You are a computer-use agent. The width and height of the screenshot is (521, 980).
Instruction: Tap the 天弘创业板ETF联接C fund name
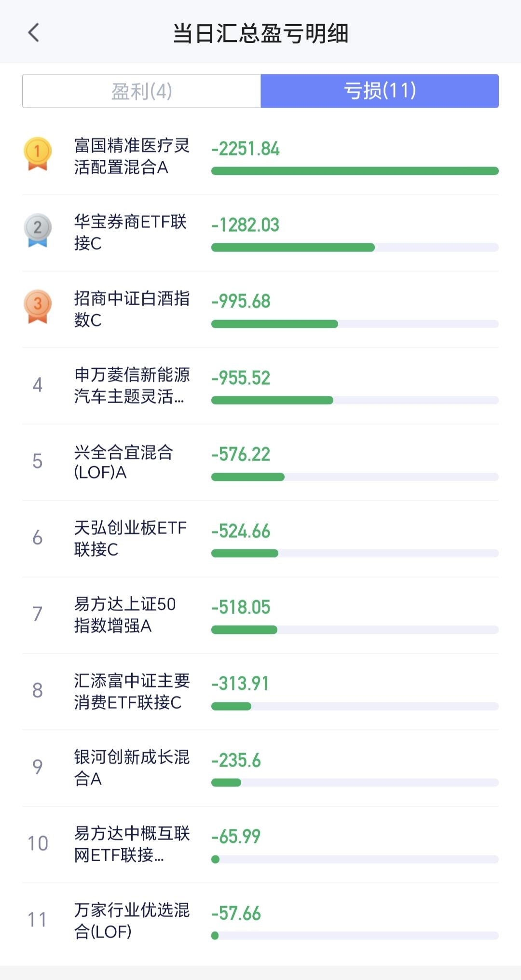pos(130,538)
